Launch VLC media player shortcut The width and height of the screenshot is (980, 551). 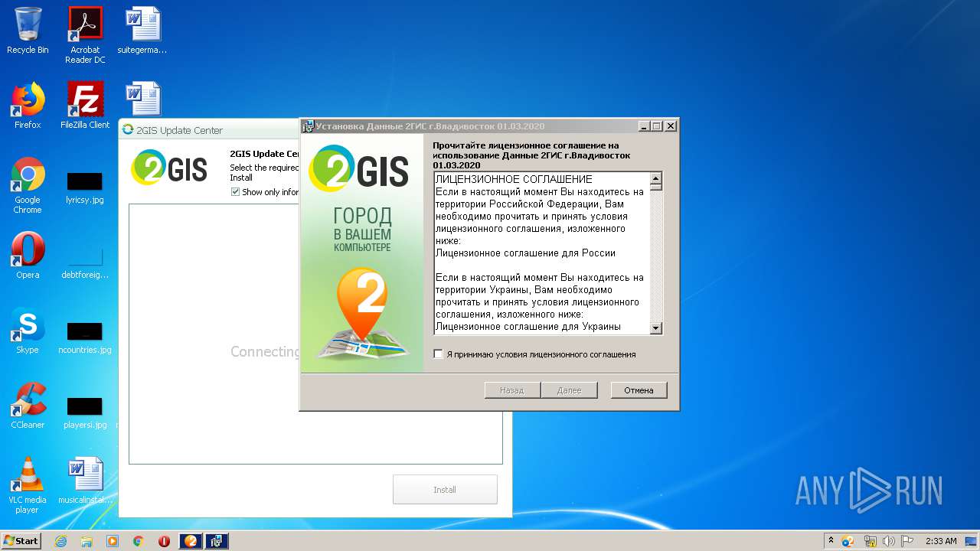pyautogui.click(x=28, y=485)
